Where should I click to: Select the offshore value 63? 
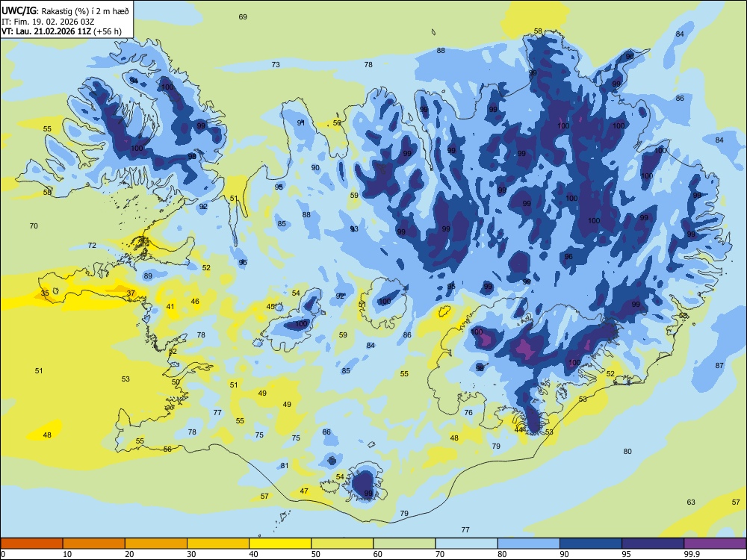click(x=691, y=503)
